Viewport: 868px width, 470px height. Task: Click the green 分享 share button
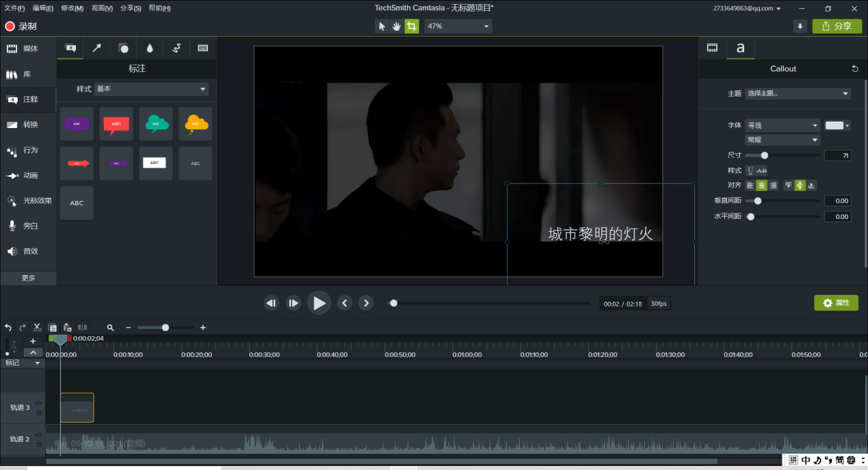point(837,26)
